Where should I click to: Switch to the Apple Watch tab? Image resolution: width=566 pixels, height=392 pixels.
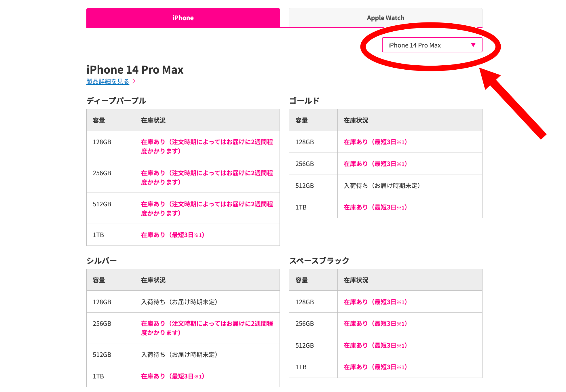[x=385, y=18]
